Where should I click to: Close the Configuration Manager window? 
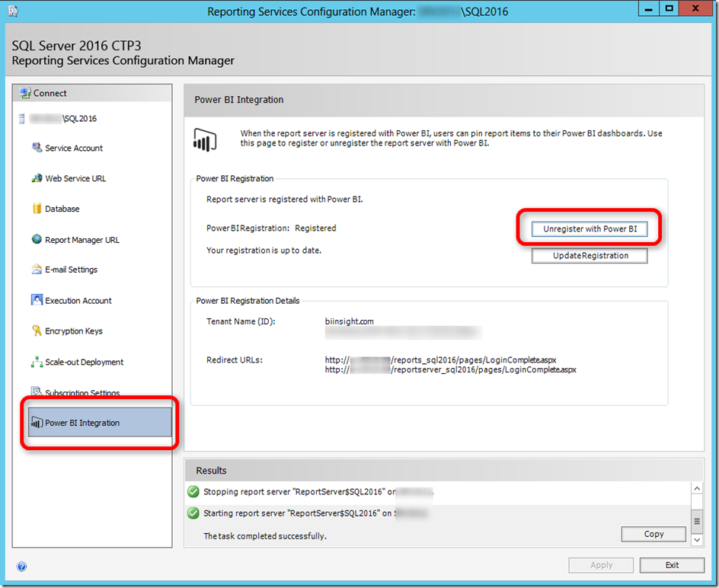695,8
